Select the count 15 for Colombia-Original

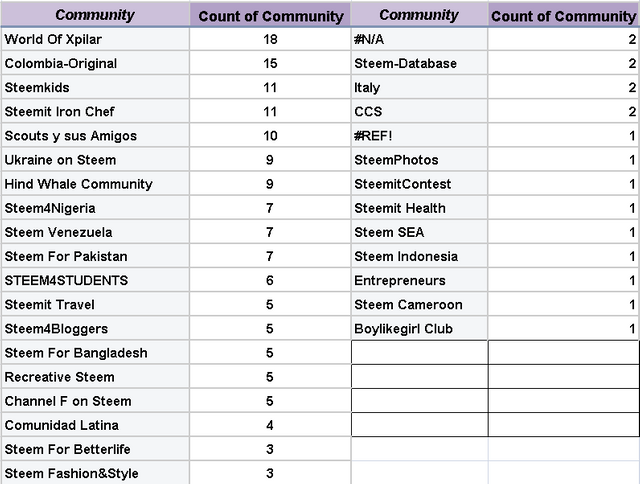pos(270,63)
